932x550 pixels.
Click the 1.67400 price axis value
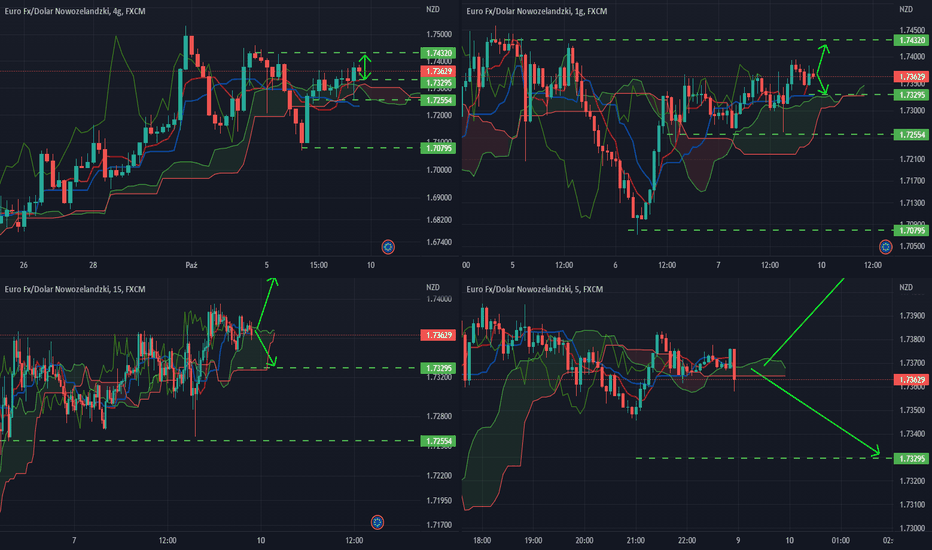click(x=439, y=242)
